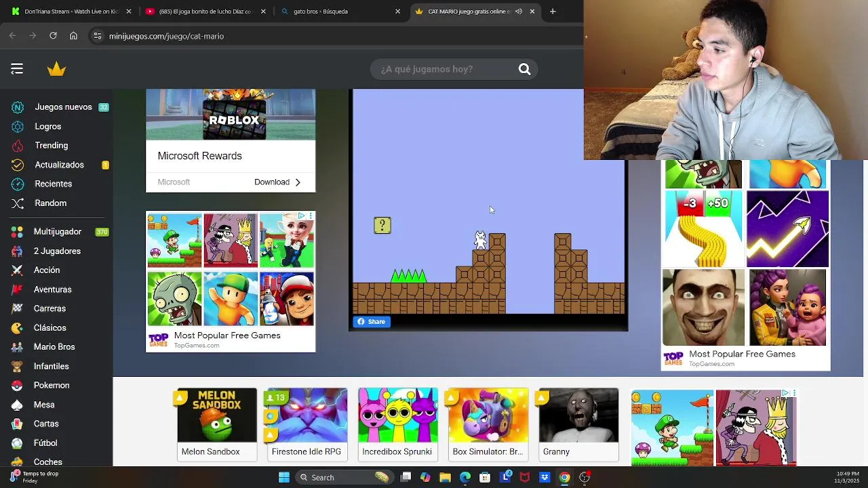Click the AdChoices icon on left ad

[302, 216]
